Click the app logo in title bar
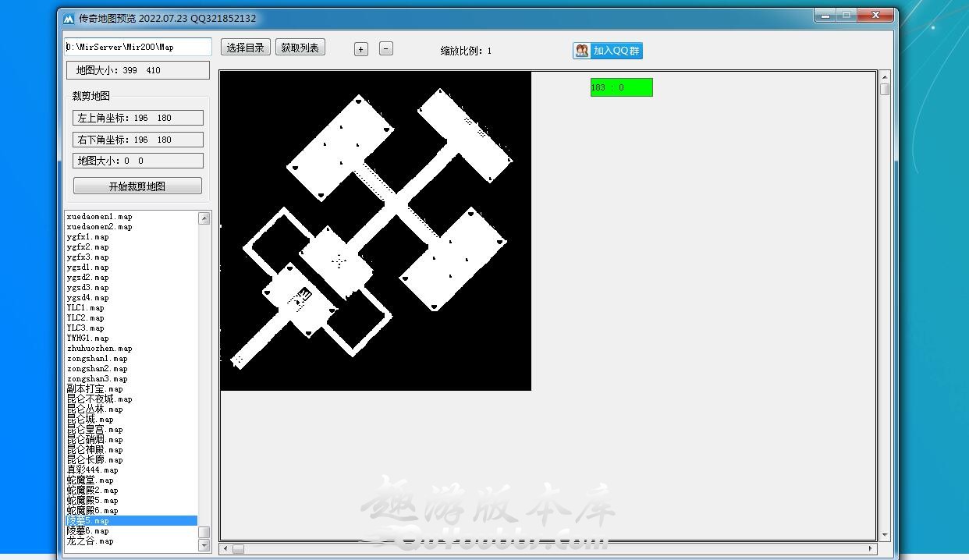The image size is (969, 560). point(69,18)
